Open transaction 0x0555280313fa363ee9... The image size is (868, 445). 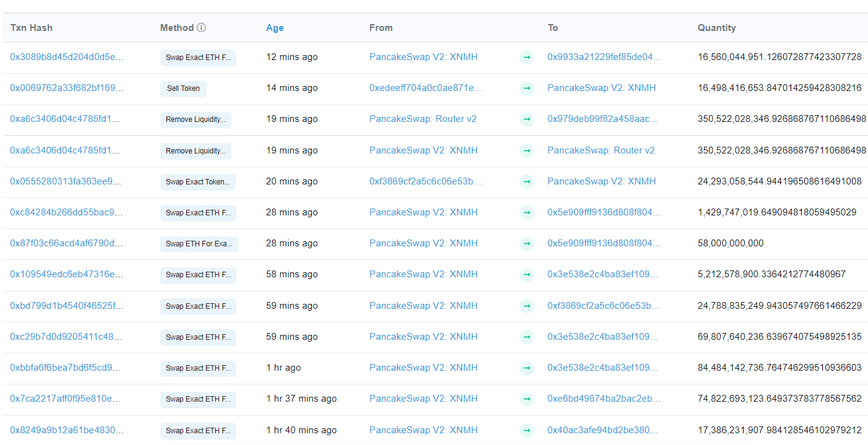tap(67, 181)
